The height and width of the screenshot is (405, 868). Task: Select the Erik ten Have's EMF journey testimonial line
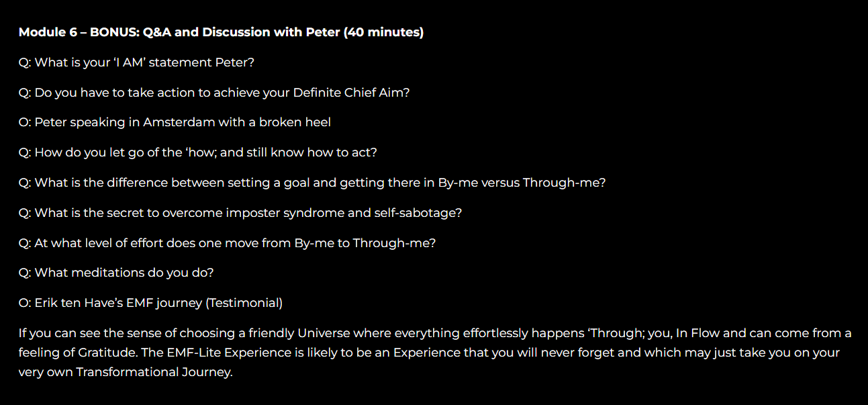150,303
